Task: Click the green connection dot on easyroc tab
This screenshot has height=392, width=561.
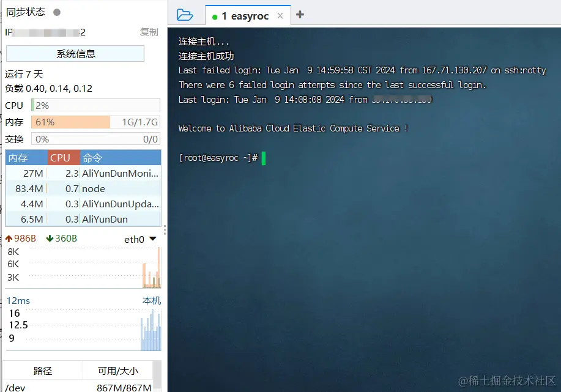Action: [x=215, y=17]
